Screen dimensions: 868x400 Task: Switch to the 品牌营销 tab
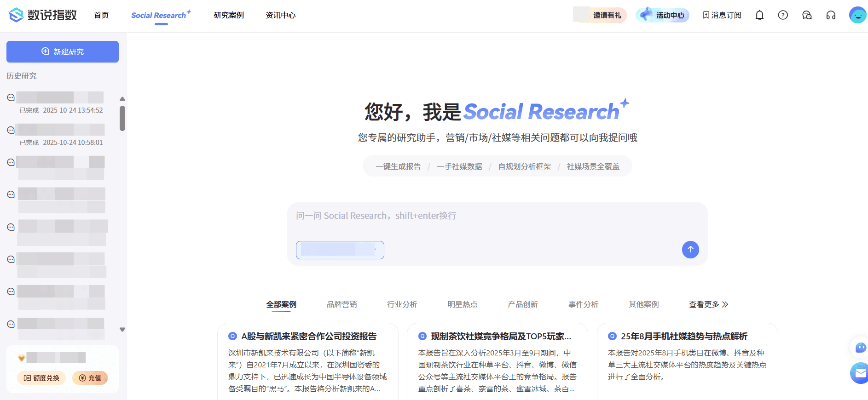tap(342, 304)
